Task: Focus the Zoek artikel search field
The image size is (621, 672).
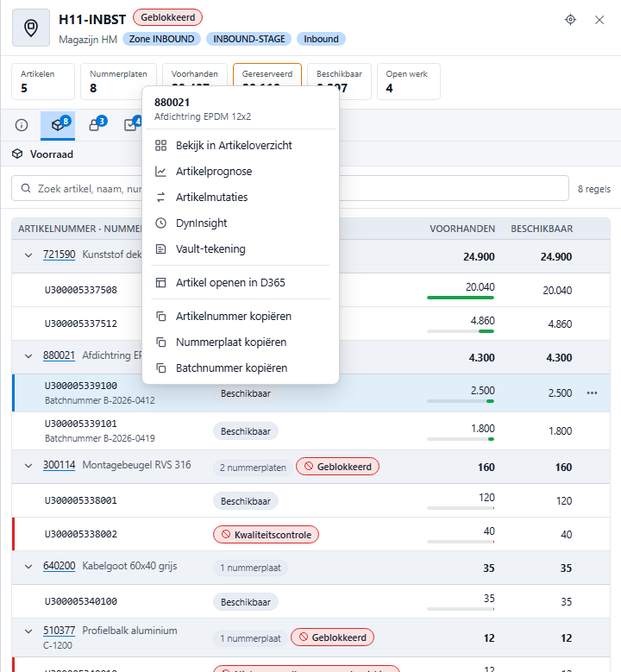Action: [290, 188]
